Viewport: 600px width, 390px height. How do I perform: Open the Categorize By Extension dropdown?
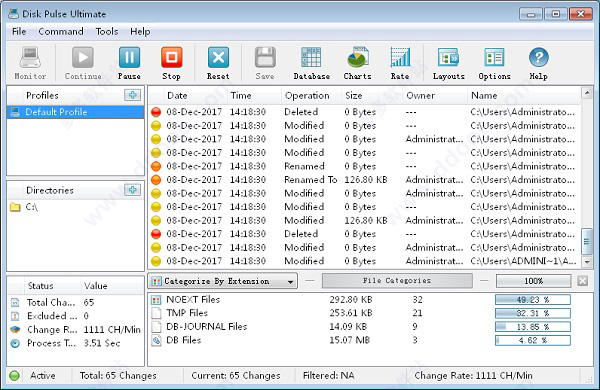[222, 281]
